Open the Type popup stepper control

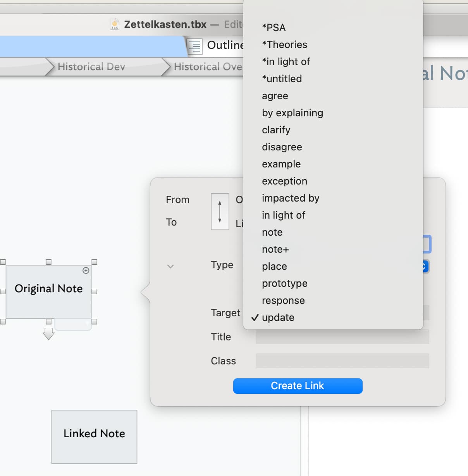coord(425,266)
